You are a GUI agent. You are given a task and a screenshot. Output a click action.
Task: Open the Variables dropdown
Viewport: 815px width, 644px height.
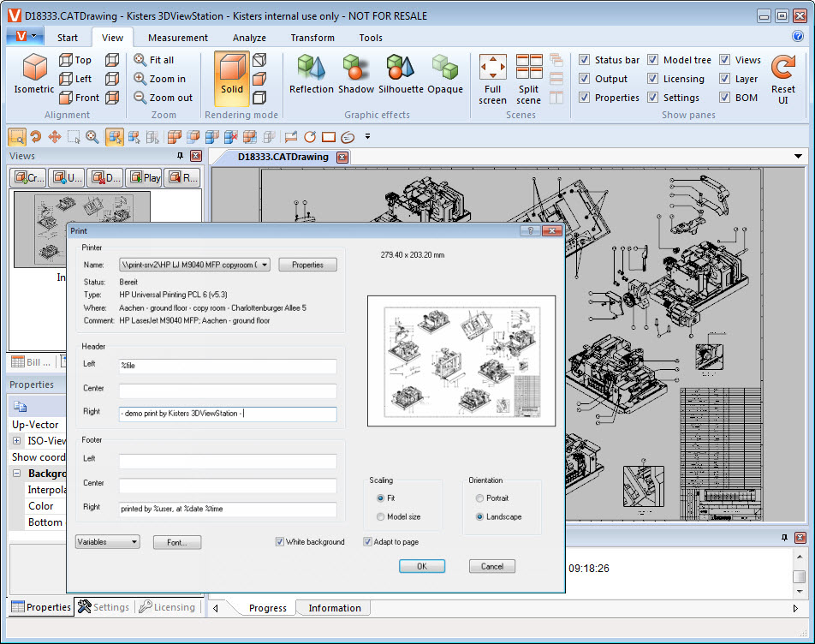pyautogui.click(x=107, y=542)
